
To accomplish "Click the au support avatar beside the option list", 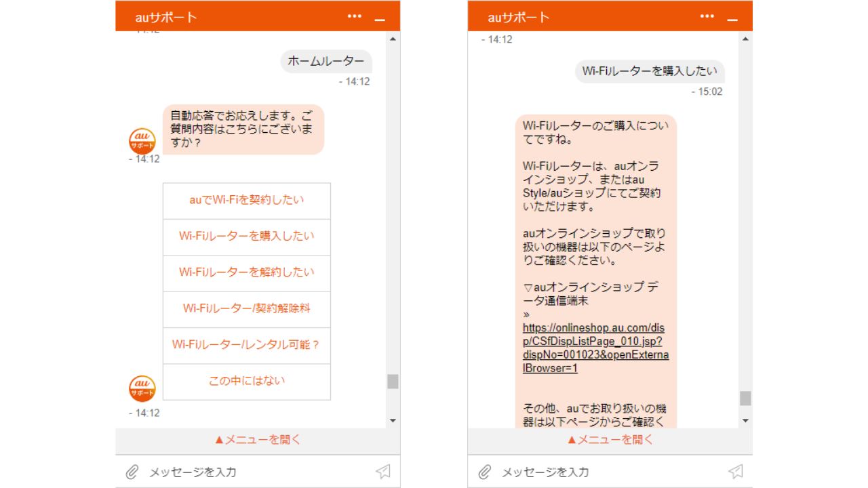I will pos(142,388).
